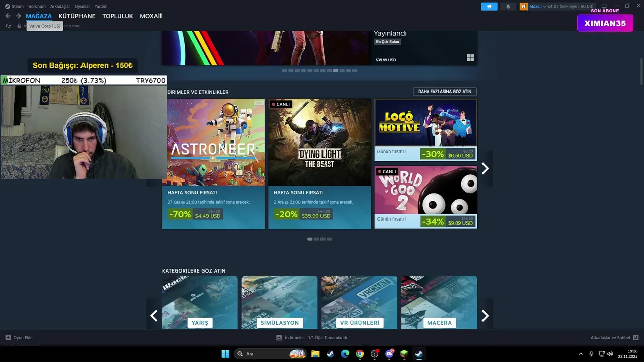The width and height of the screenshot is (644, 362).
Task: Click DAHA FAZLASINA GÖZ ATIN button
Action: [445, 92]
